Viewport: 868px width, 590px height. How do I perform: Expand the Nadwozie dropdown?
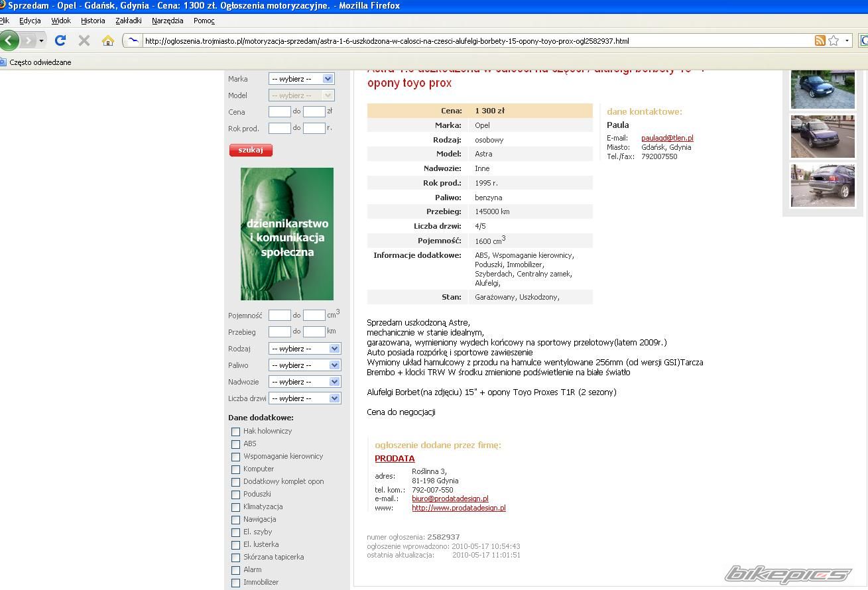304,381
